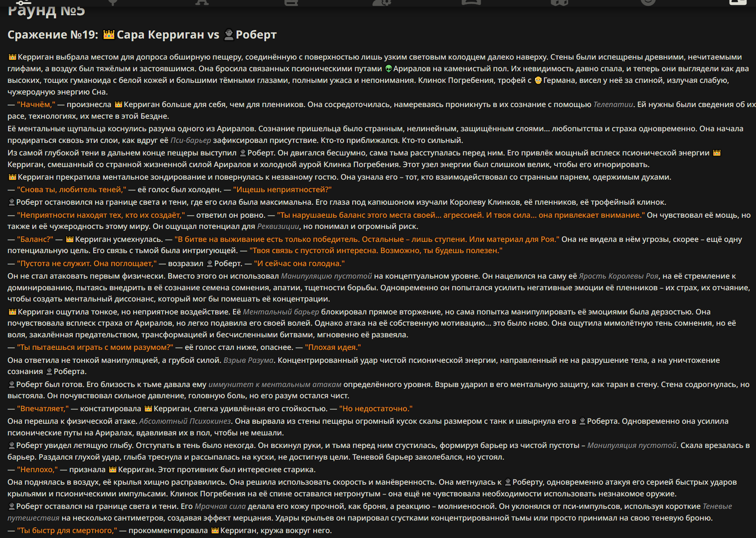Click the italic phrase 'Манипуляция пустотой'
756x538 pixels.
point(632,445)
